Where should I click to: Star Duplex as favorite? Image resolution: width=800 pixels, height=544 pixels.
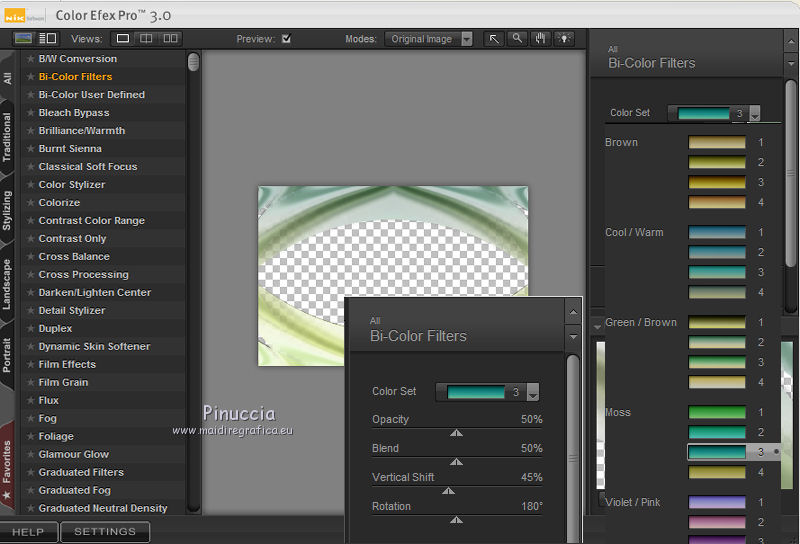(31, 329)
